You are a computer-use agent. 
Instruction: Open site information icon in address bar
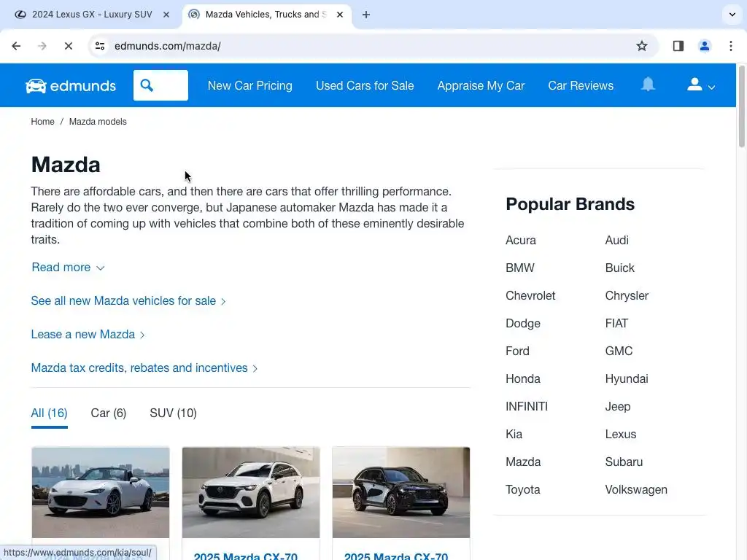point(100,46)
